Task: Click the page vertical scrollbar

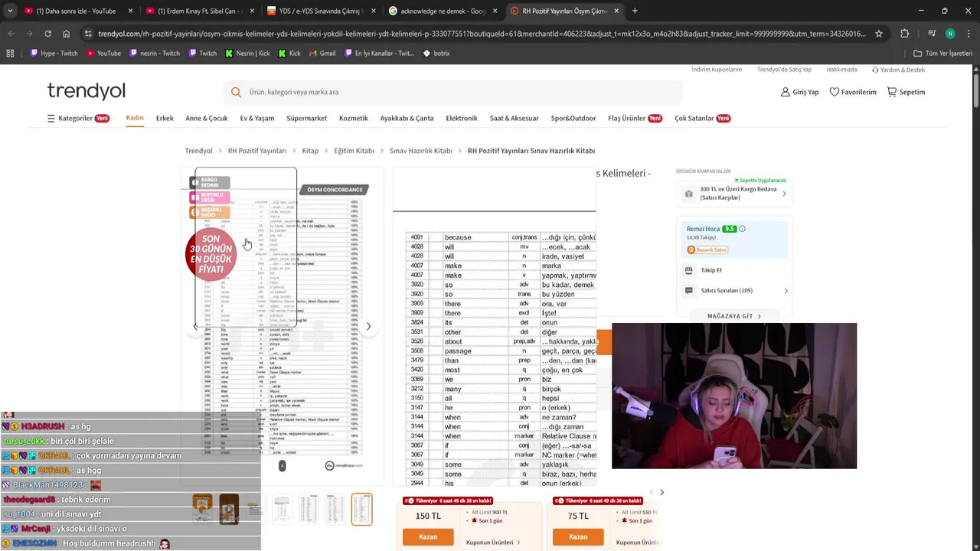Action: 975,92
